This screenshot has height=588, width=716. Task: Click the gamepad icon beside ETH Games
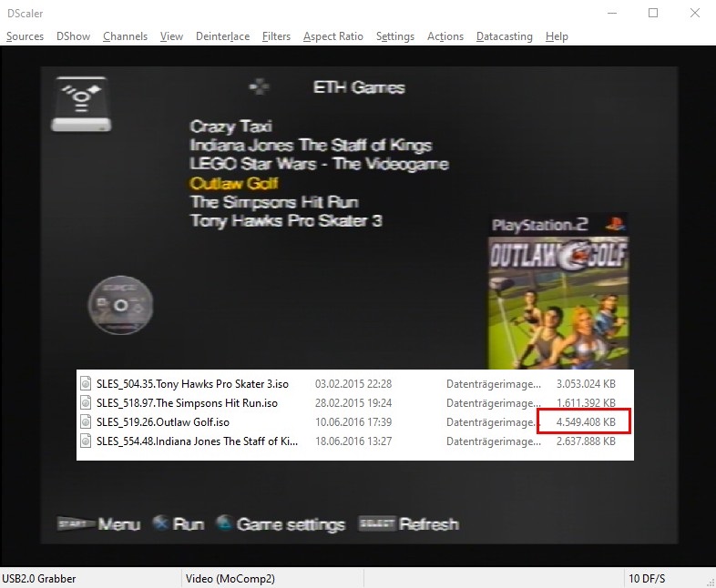point(259,86)
